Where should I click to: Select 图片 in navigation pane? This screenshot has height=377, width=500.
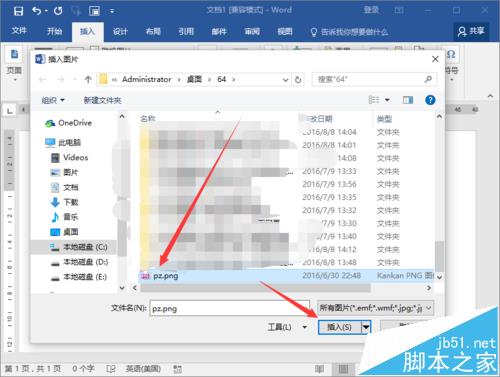[x=64, y=172]
